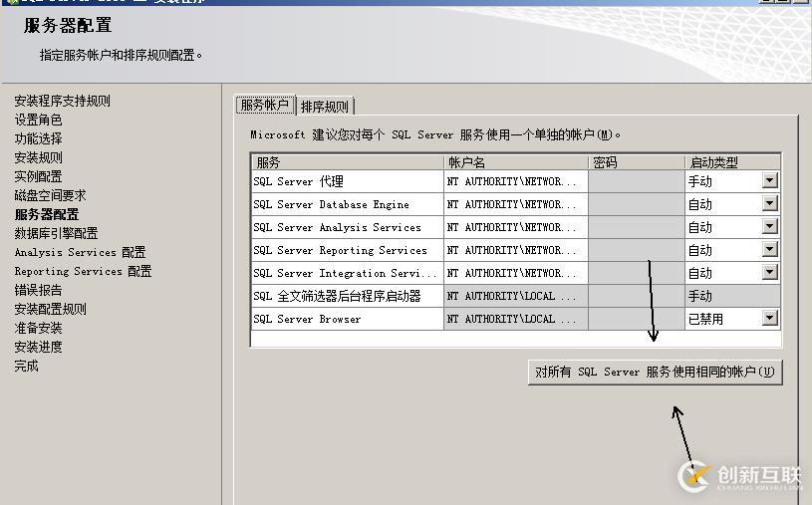The width and height of the screenshot is (812, 505).
Task: Open startup type dropdown for SQL Server Browser
Action: coord(770,318)
